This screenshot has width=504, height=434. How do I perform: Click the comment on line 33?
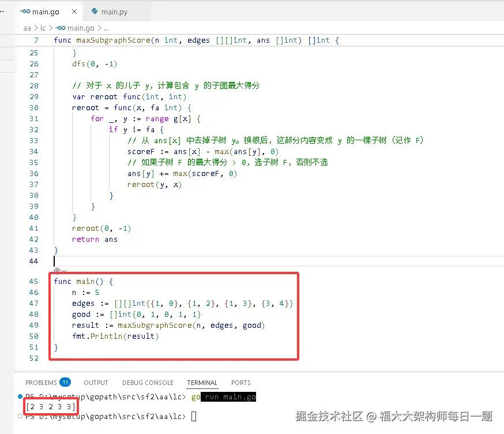276,141
